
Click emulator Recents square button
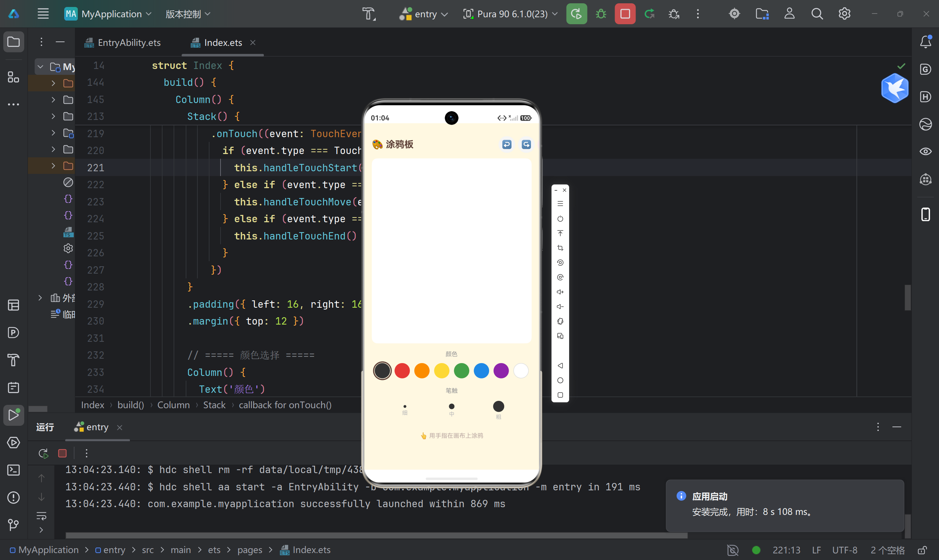tap(560, 395)
